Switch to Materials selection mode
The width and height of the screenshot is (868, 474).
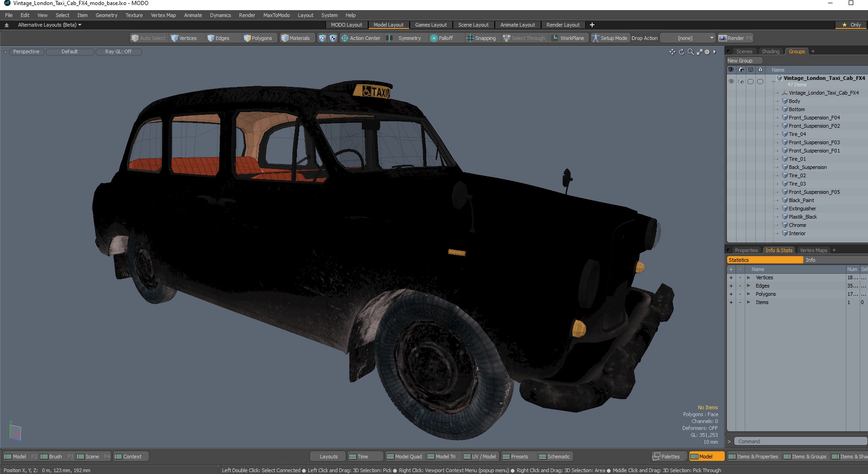tap(296, 38)
